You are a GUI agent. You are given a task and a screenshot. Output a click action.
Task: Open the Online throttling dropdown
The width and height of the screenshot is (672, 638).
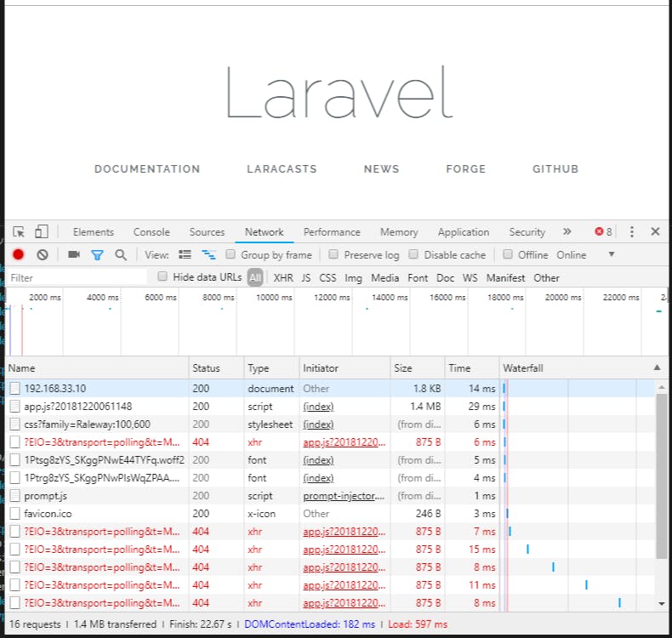click(x=586, y=255)
